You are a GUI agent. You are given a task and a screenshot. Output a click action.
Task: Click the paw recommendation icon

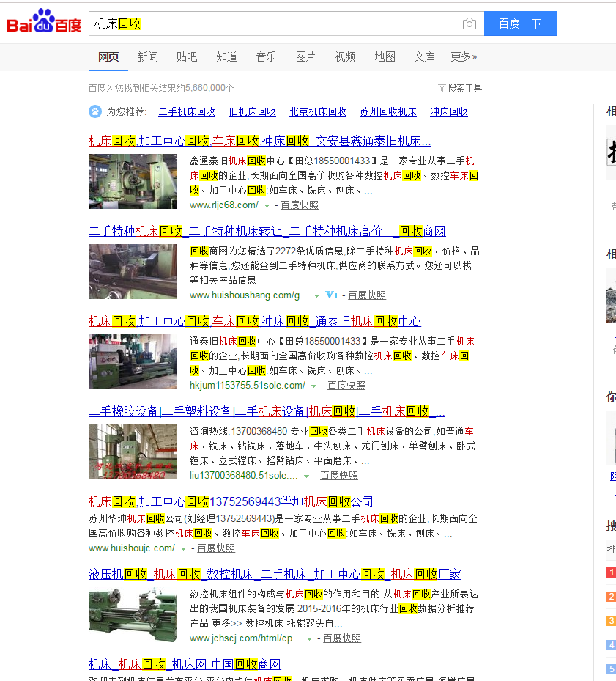point(95,111)
